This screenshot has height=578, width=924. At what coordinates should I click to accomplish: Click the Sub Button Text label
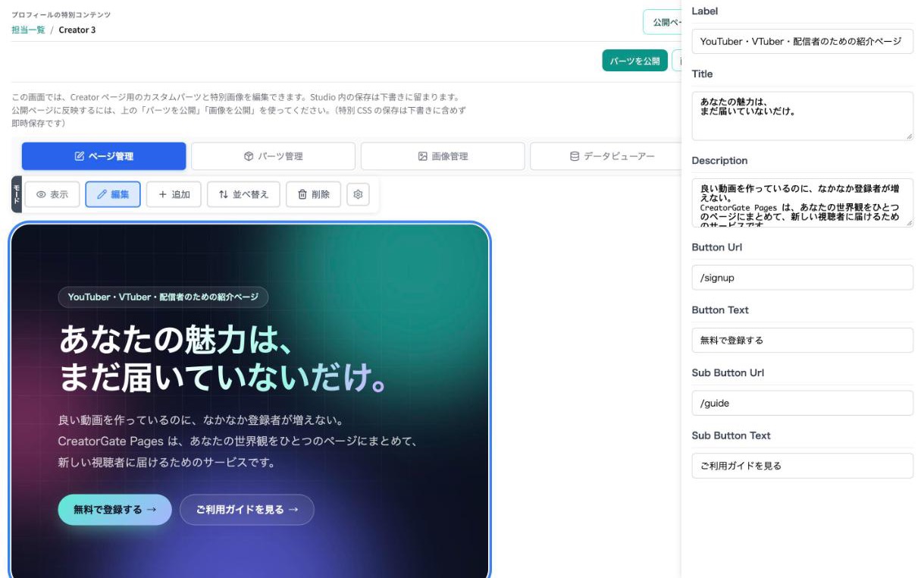click(x=731, y=435)
